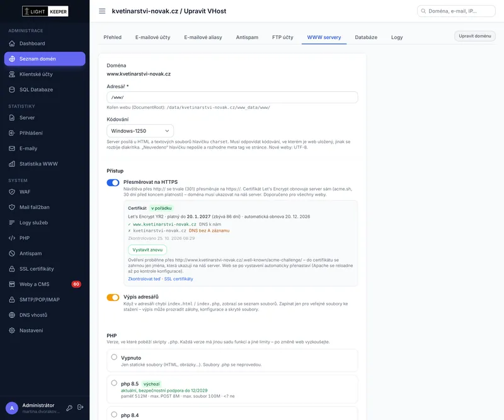Viewport: 504px width, 420px height.
Task: Switch to the Antispam tab
Action: pos(247,37)
